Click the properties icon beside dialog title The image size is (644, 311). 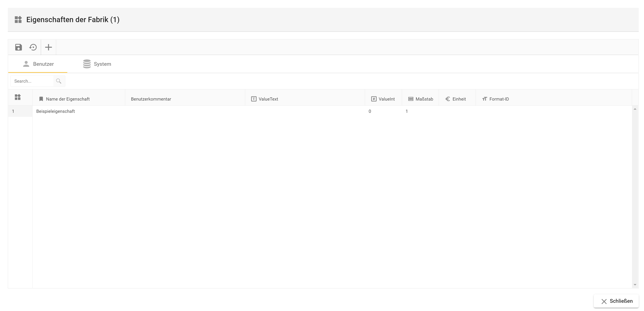pyautogui.click(x=18, y=19)
